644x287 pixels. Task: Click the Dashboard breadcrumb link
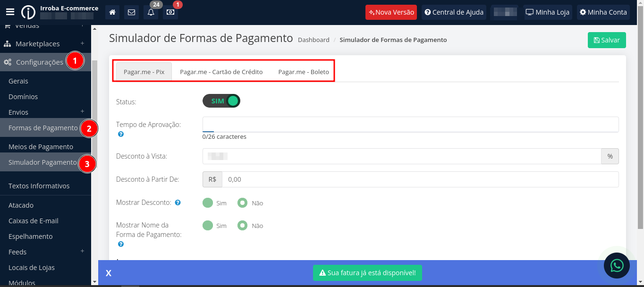314,40
